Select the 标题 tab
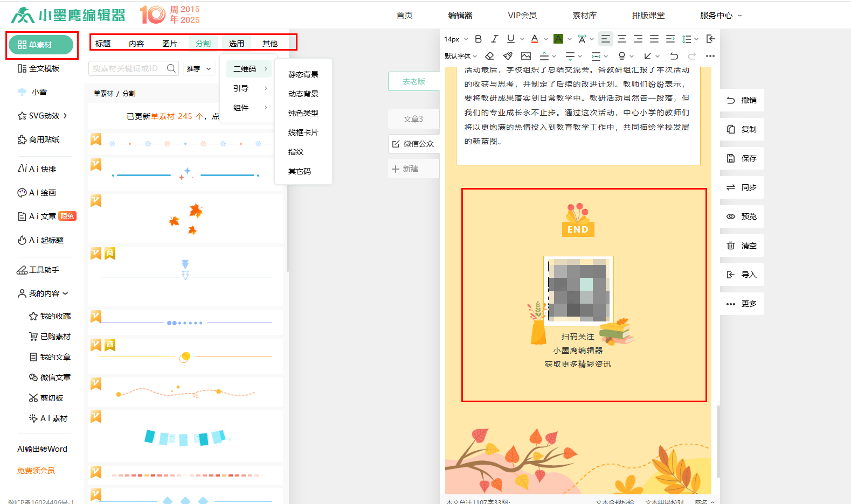 point(103,44)
